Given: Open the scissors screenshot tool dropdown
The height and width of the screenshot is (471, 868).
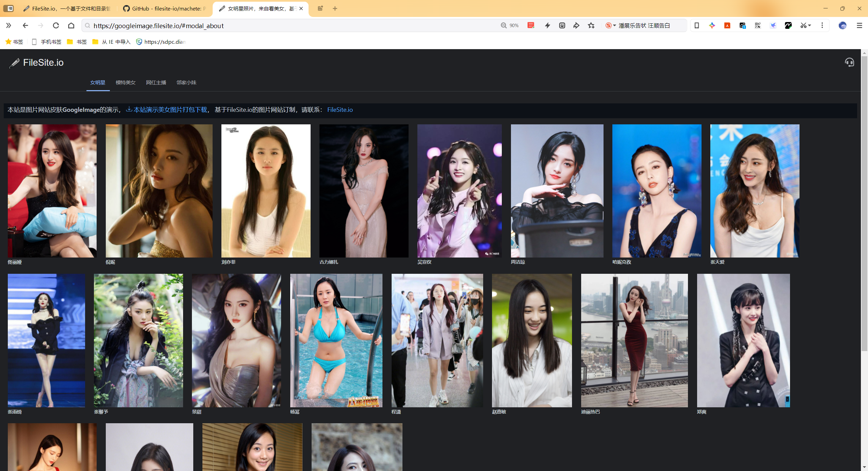Looking at the screenshot, I should tap(806, 25).
